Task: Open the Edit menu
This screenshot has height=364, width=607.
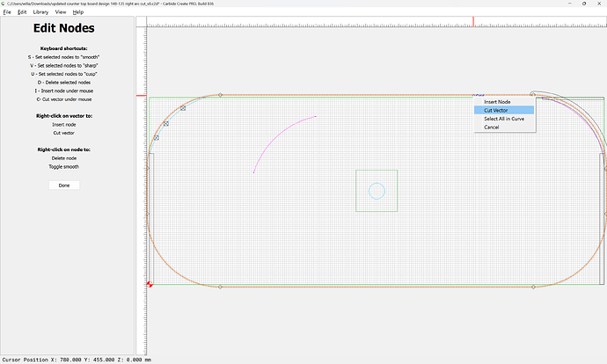Action: point(22,12)
